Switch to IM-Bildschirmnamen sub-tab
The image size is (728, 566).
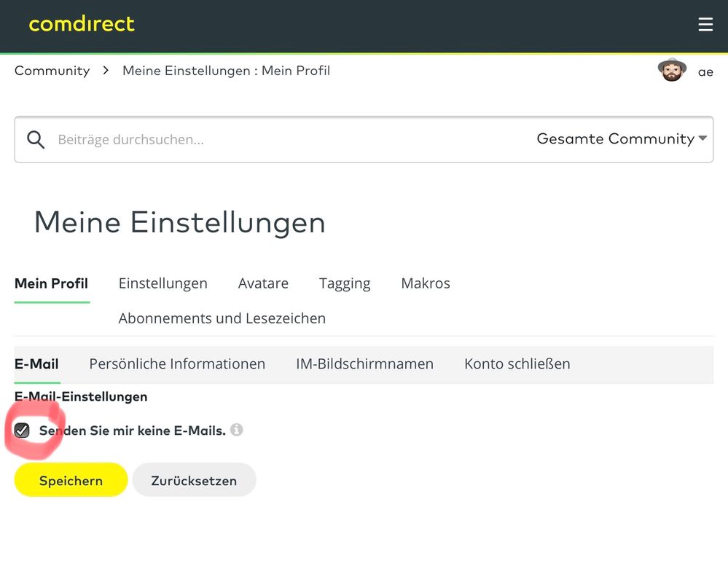(364, 363)
